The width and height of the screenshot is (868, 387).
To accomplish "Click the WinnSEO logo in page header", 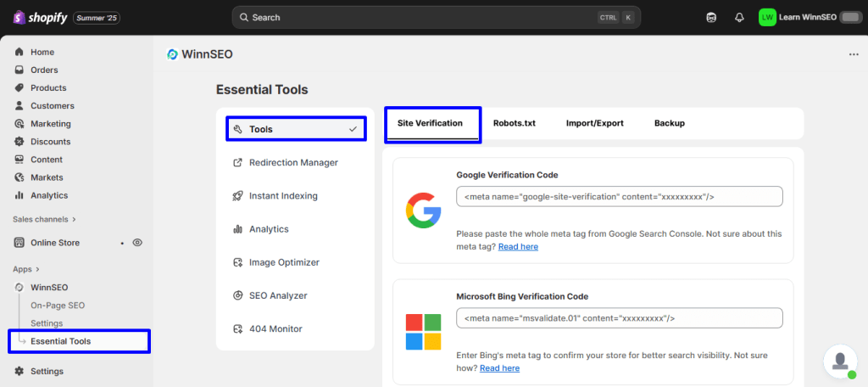I will click(172, 54).
